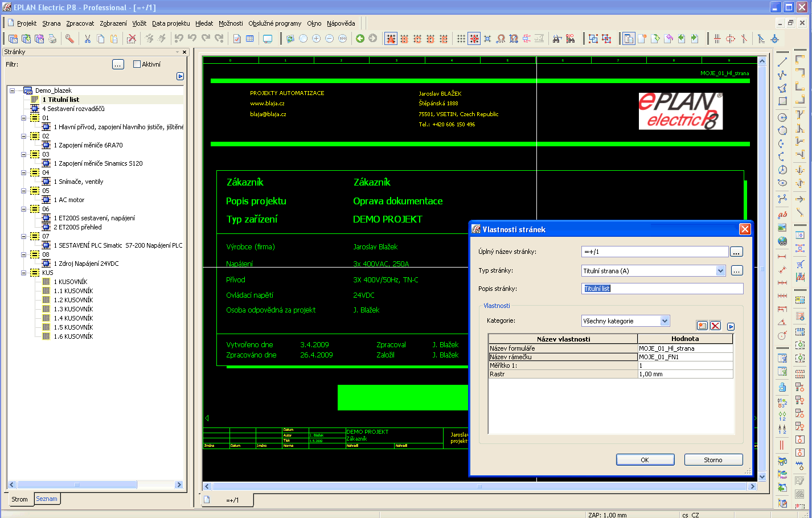The width and height of the screenshot is (812, 518).
Task: Collapse the KUS tree node
Action: [24, 273]
